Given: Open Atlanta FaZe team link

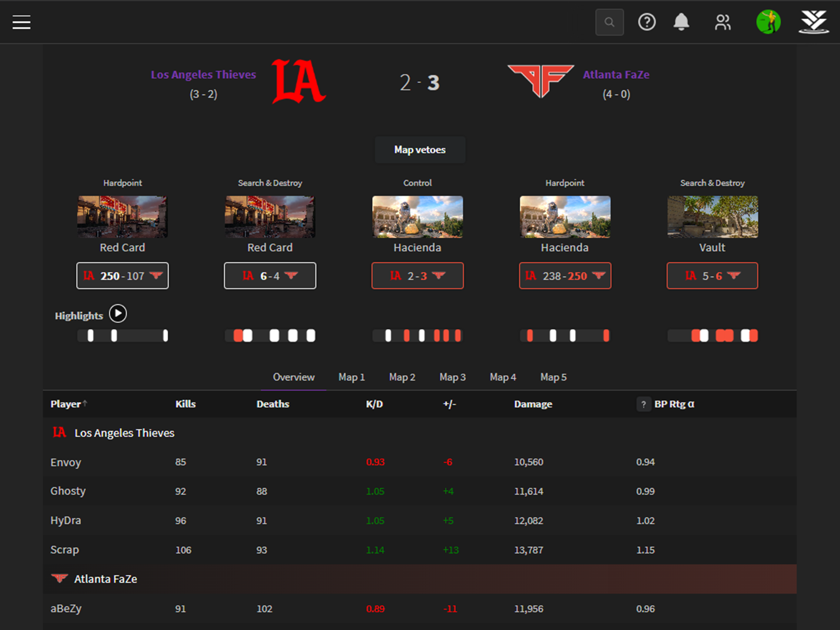Looking at the screenshot, I should (616, 74).
